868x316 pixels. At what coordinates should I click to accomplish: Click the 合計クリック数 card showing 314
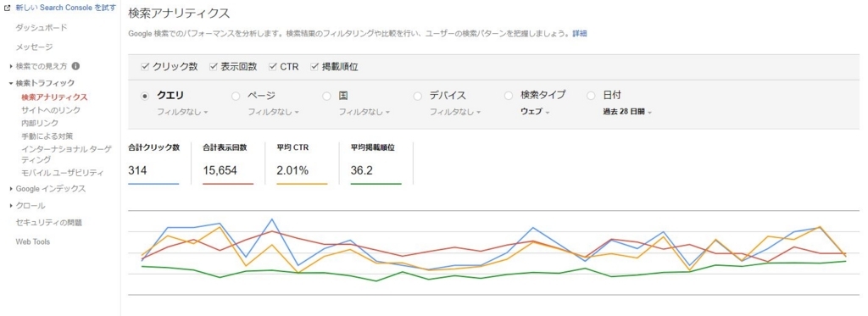[x=154, y=163]
